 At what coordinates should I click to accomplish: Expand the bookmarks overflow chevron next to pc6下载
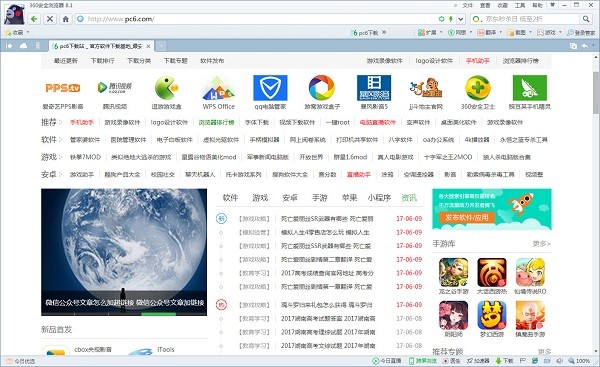384,33
